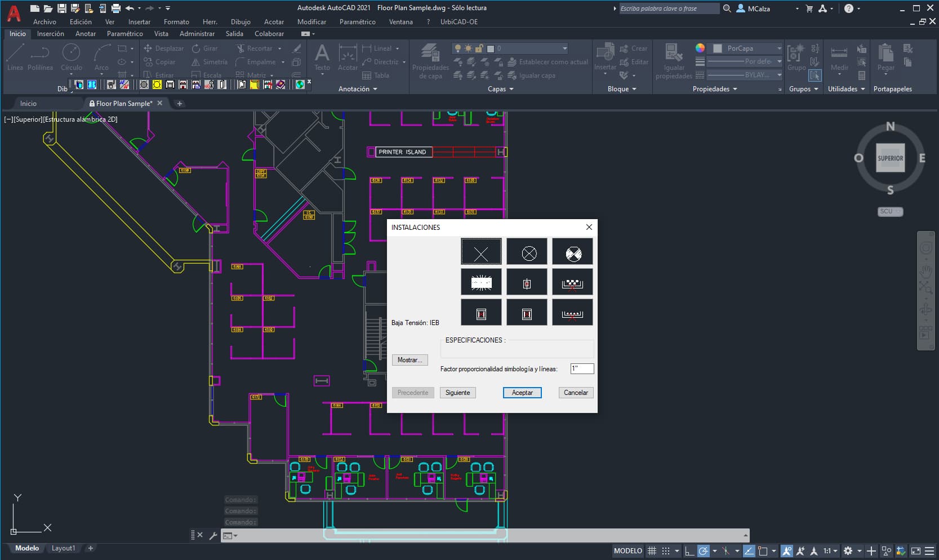Open the Texto annotation tool
Image resolution: width=939 pixels, height=560 pixels.
322,57
